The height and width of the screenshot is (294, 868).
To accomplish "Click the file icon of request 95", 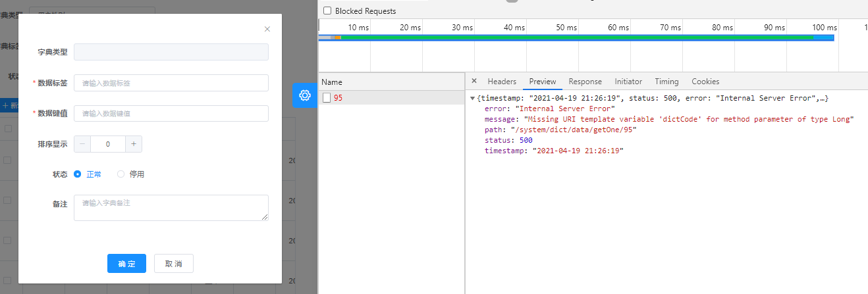I will coord(327,98).
